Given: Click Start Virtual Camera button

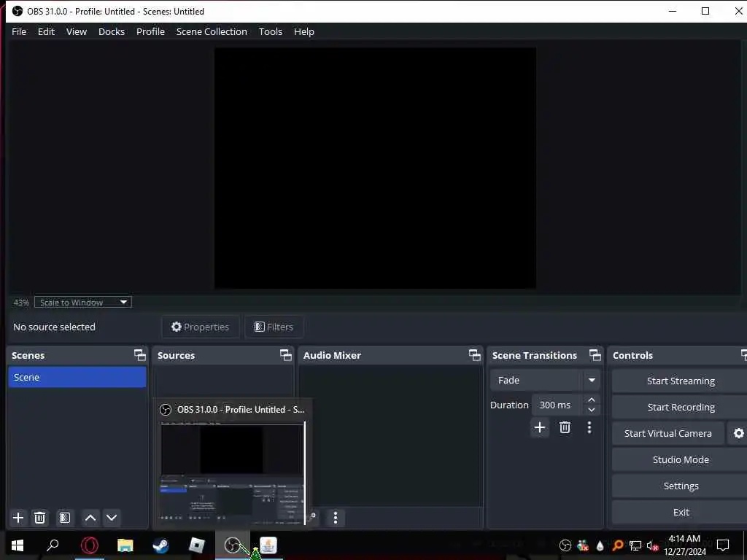Looking at the screenshot, I should pyautogui.click(x=668, y=433).
